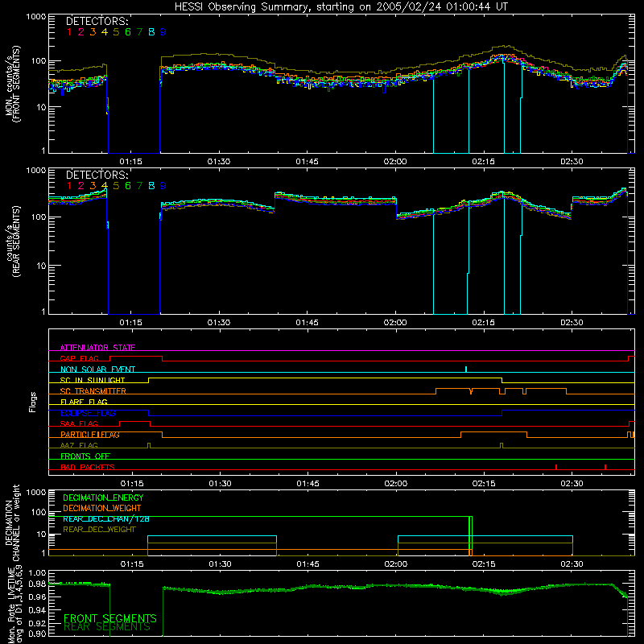644x644 pixels.
Task: Click the NON_SOLAR_EVENT flag label
Action: pyautogui.click(x=97, y=369)
